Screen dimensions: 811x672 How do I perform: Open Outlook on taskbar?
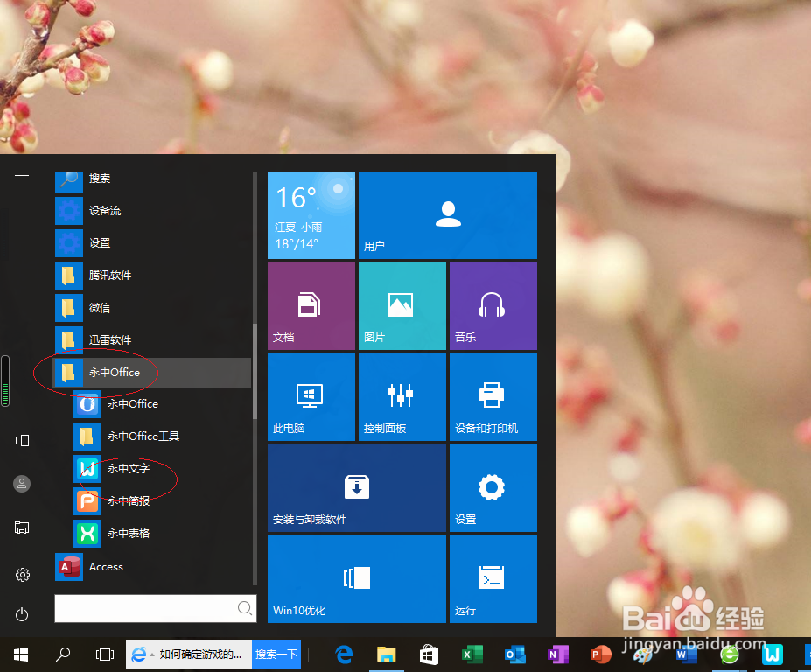tap(514, 654)
